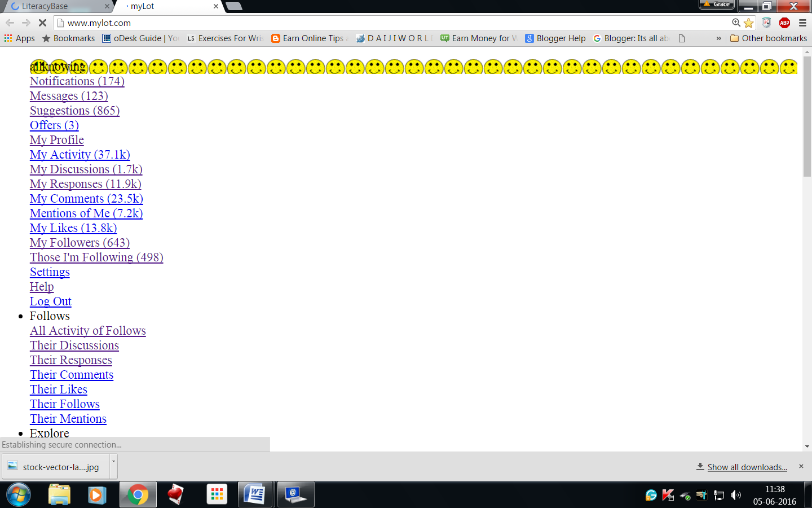Open Microsoft Word from the taskbar

(x=255, y=495)
